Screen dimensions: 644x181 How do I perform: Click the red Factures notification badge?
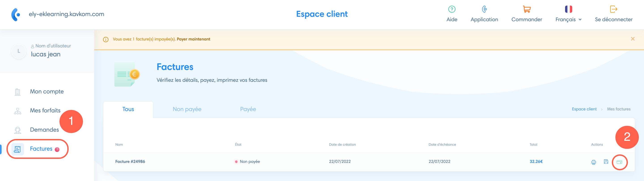[57, 149]
